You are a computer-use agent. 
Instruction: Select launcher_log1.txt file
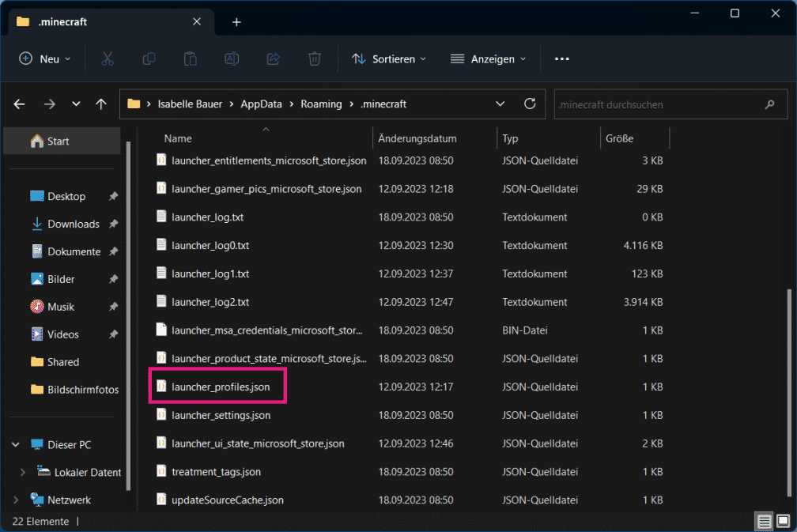(x=210, y=274)
